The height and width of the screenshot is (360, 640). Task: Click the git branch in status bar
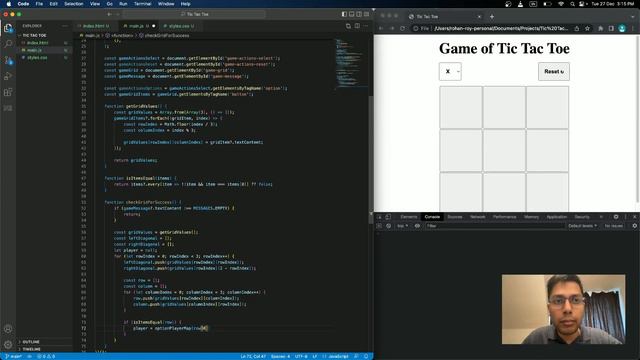(x=13, y=356)
